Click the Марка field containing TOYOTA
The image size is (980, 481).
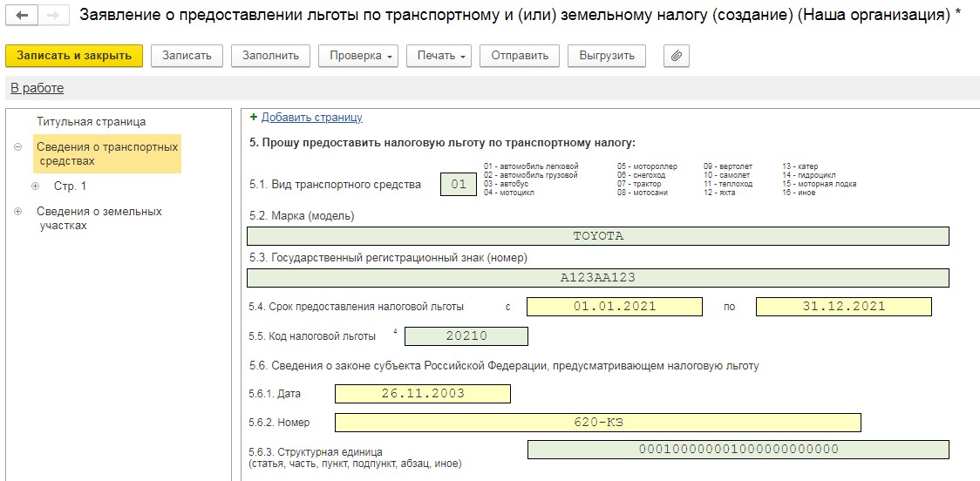598,236
